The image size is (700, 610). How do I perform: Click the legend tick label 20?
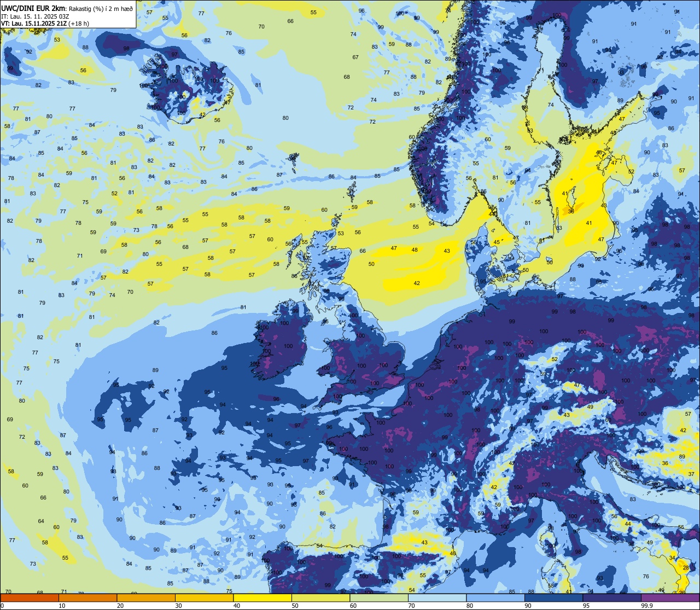point(120,606)
